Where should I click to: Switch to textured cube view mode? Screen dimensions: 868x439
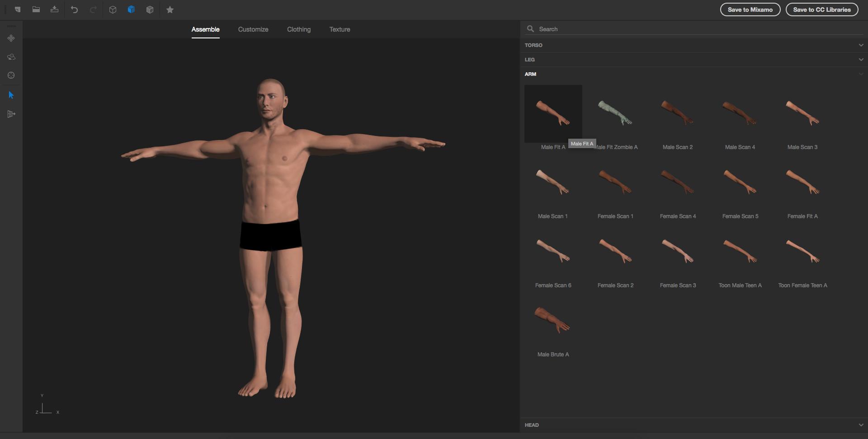tap(150, 9)
